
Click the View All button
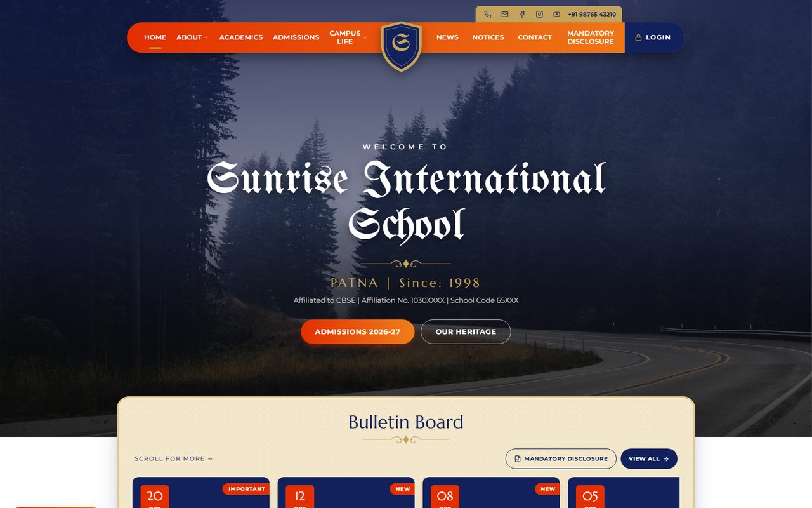[x=649, y=458]
